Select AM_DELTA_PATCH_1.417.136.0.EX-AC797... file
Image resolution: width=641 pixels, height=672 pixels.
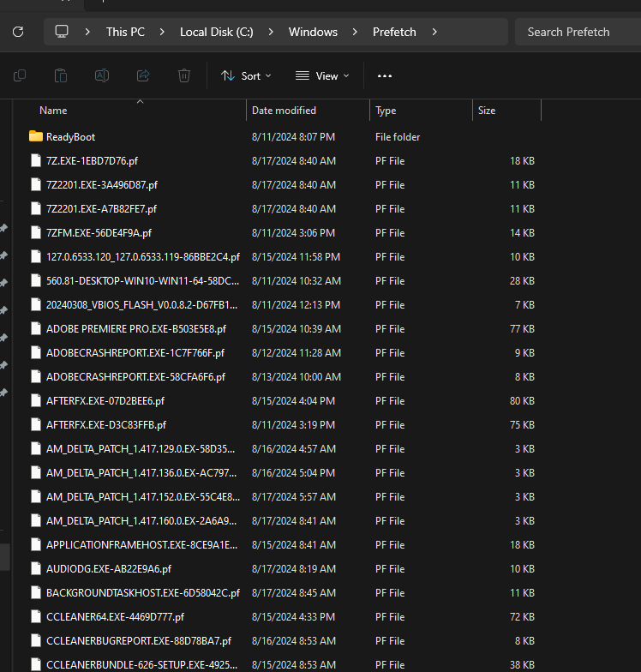pyautogui.click(x=141, y=473)
